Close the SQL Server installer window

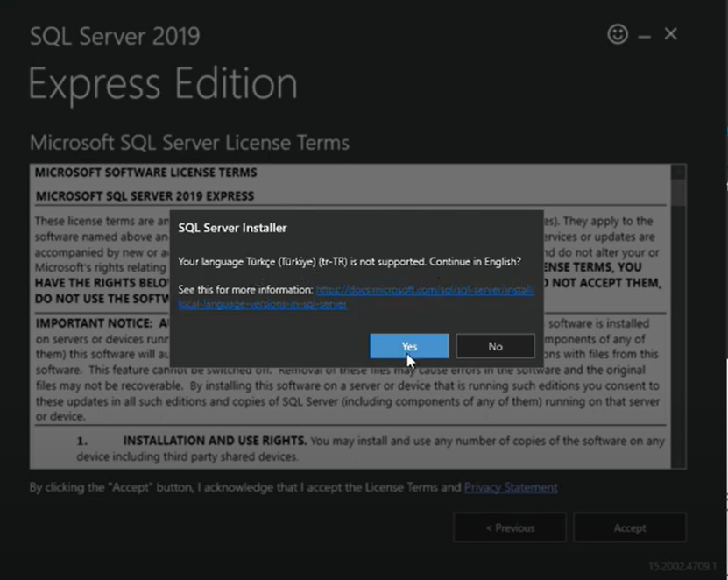670,34
